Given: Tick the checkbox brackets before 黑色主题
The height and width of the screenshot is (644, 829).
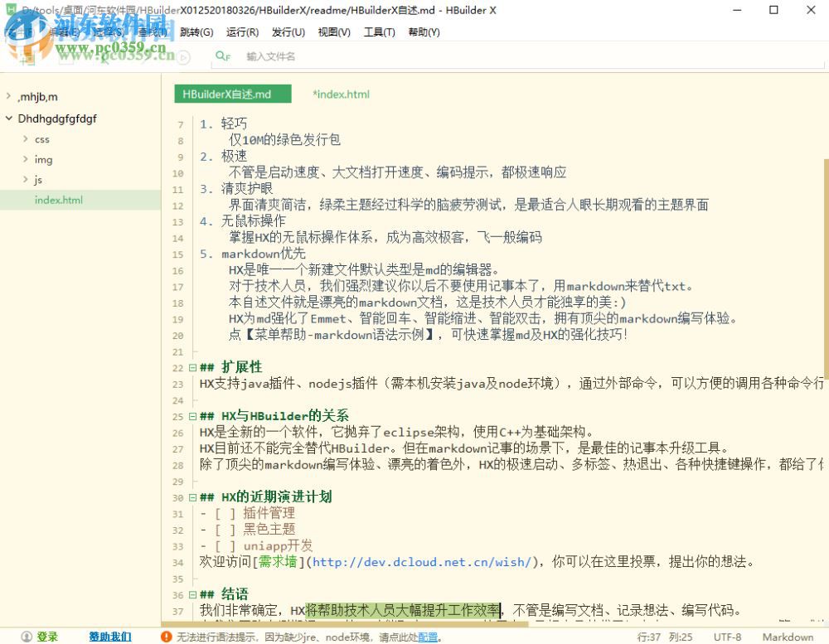Looking at the screenshot, I should click(225, 530).
